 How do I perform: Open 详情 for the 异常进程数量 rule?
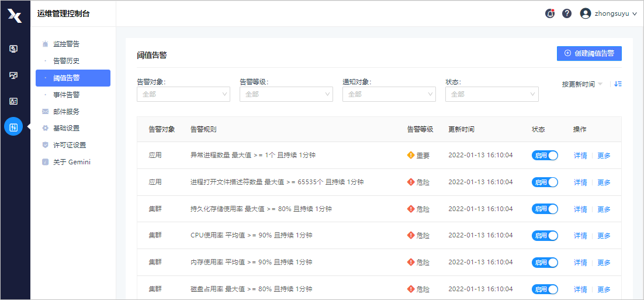click(580, 156)
